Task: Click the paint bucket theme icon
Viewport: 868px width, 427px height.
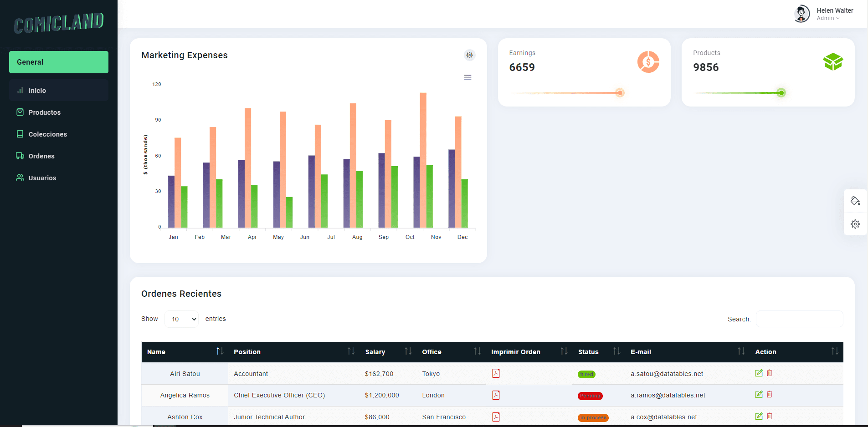Action: [x=855, y=201]
